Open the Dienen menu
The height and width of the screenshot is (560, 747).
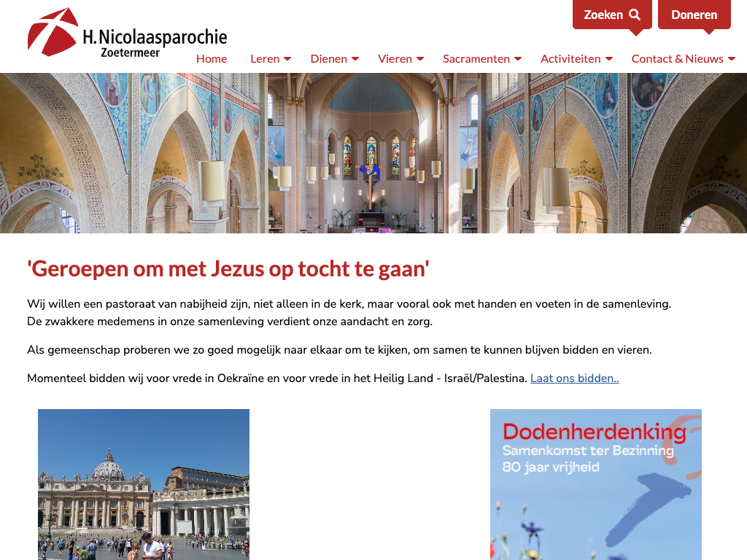coord(329,59)
